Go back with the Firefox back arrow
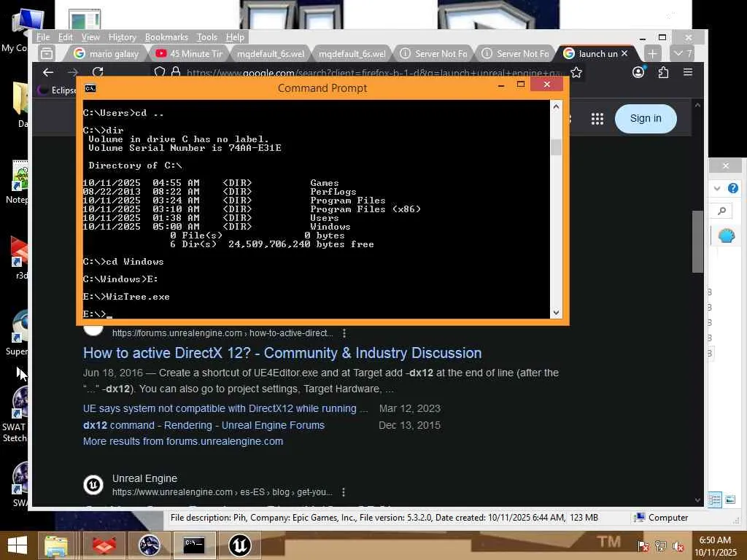This screenshot has width=747, height=560. (48, 72)
